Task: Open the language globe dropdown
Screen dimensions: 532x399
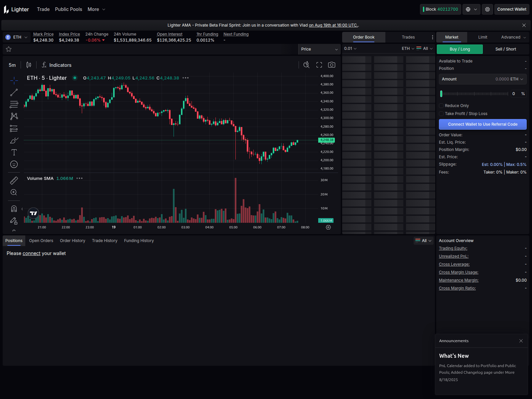Action: pos(471,9)
